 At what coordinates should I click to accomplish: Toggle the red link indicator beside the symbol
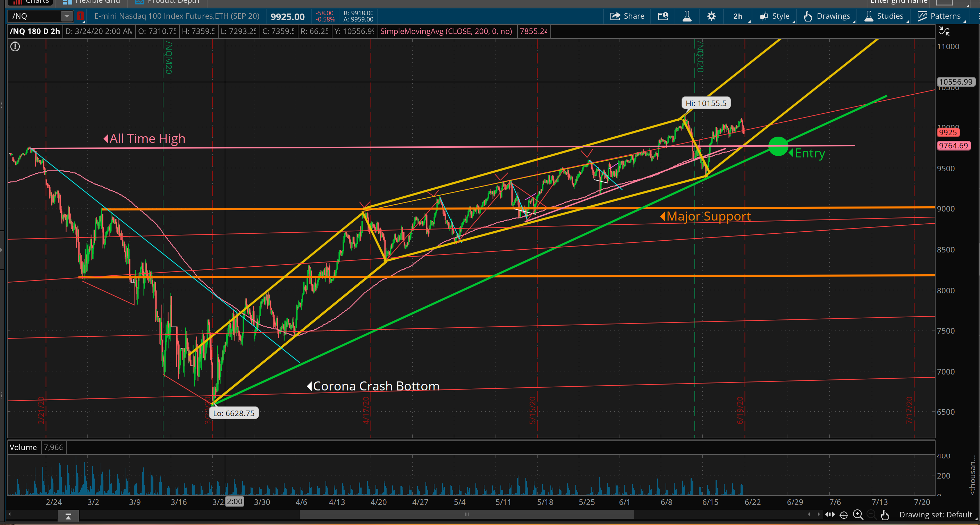80,16
